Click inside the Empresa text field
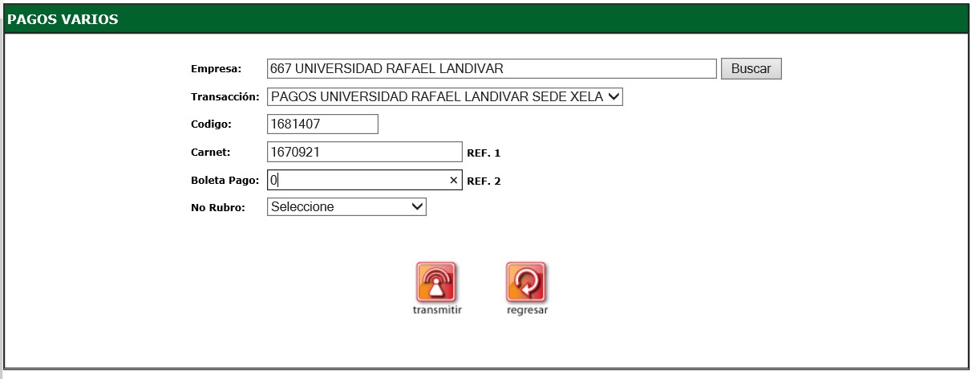Viewport: 980px width, 379px height. click(491, 69)
